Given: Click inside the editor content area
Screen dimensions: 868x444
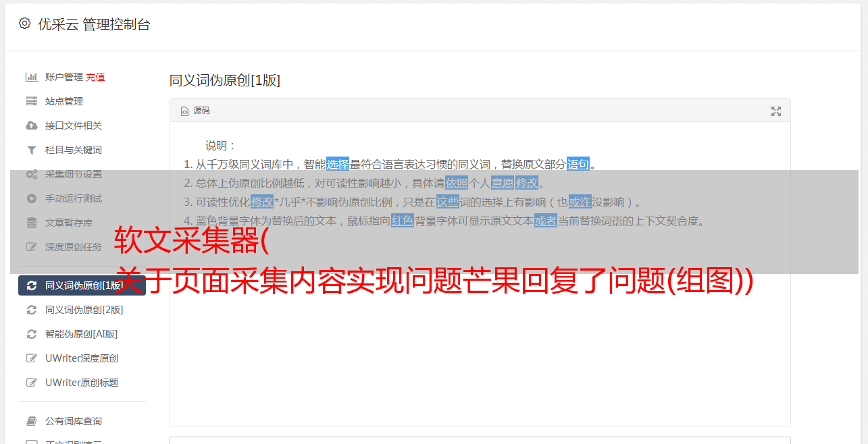Looking at the screenshot, I should 480,324.
